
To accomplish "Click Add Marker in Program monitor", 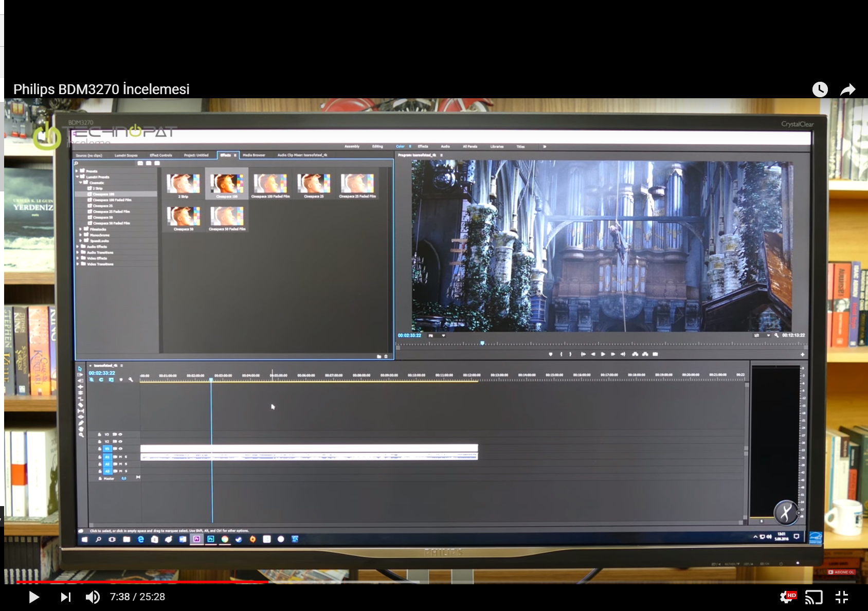I will tap(551, 354).
